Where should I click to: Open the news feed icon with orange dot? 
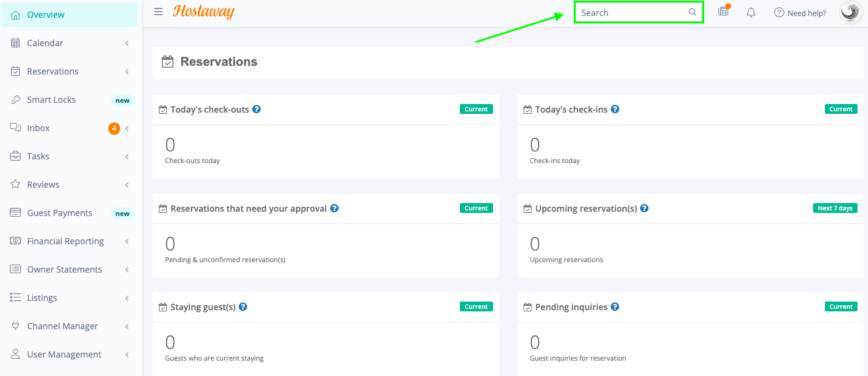(723, 12)
